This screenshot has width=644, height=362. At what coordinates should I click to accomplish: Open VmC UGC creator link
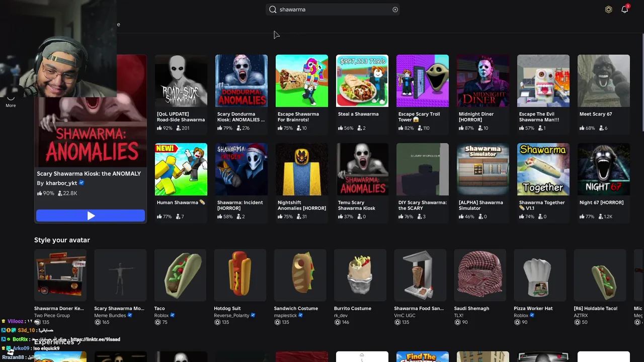click(405, 316)
